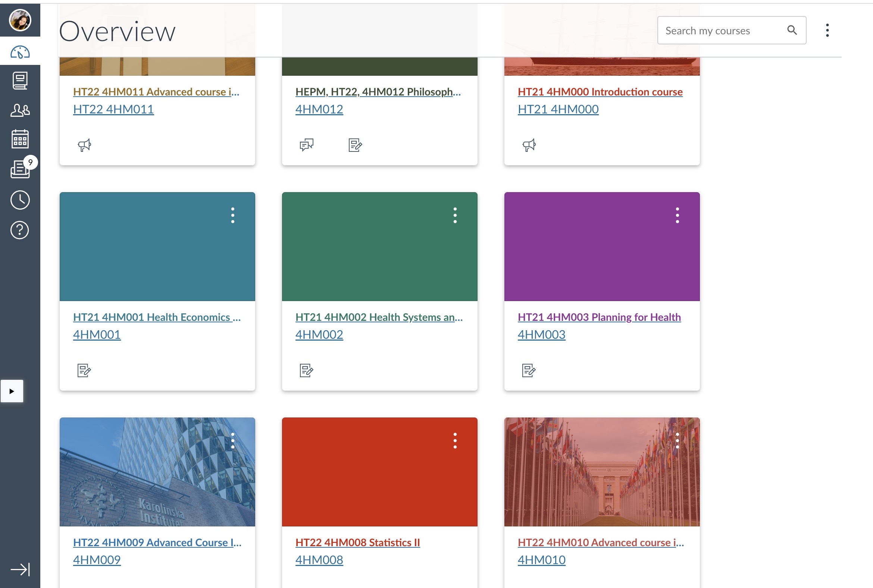Viewport: 873px width, 588px height.
Task: Open the Groups people icon
Action: (x=20, y=110)
